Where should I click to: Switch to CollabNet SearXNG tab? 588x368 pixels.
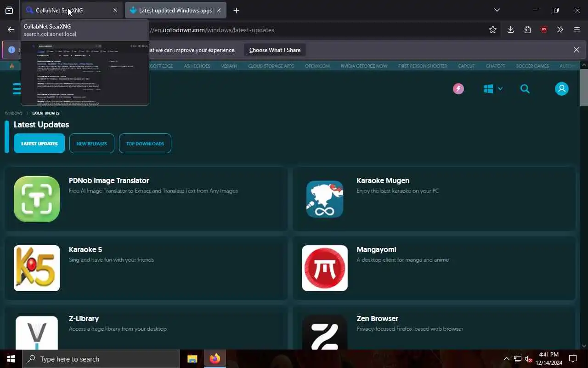coord(72,10)
